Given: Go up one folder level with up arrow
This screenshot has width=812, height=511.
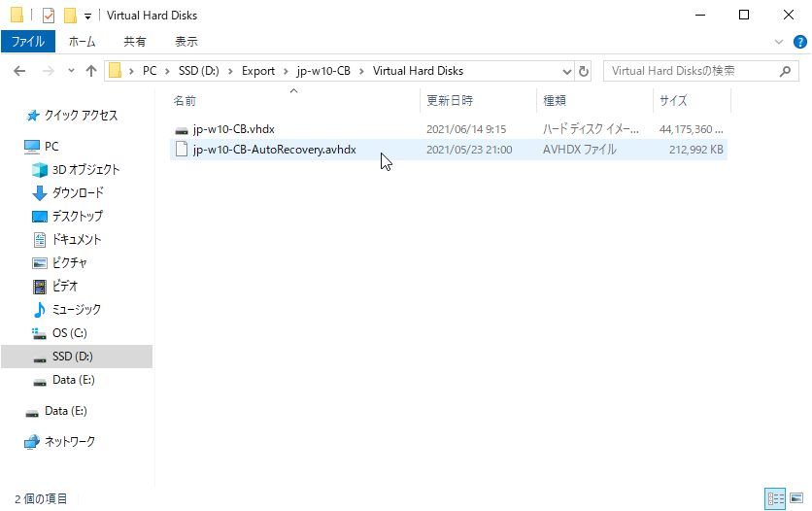Looking at the screenshot, I should [x=91, y=71].
